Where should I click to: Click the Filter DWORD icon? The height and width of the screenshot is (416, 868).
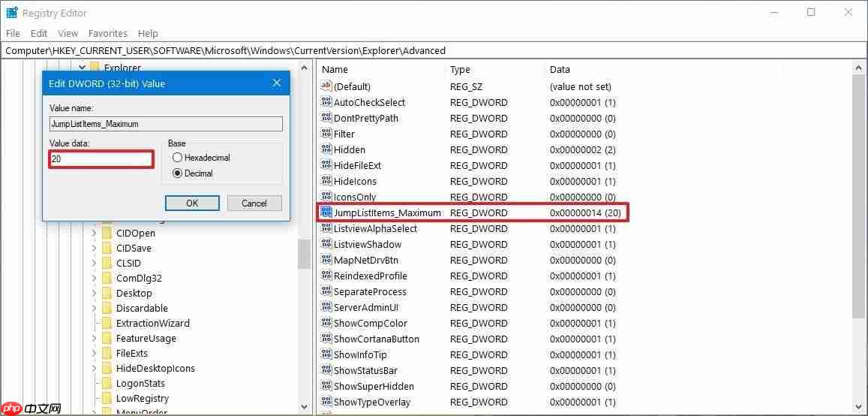(x=326, y=134)
